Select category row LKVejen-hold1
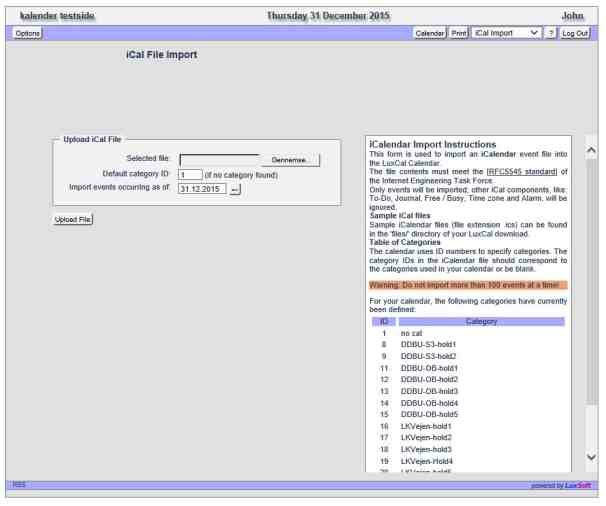Screen dimensions: 606x506 coord(468,426)
